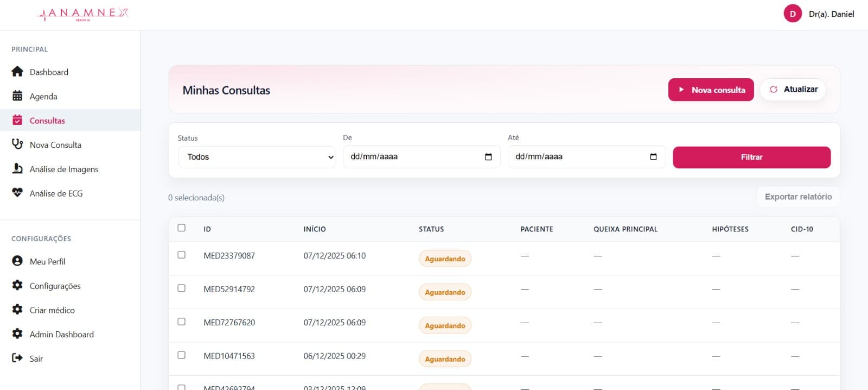
Task: Open Criar médico sidebar entry
Action: tap(71, 310)
